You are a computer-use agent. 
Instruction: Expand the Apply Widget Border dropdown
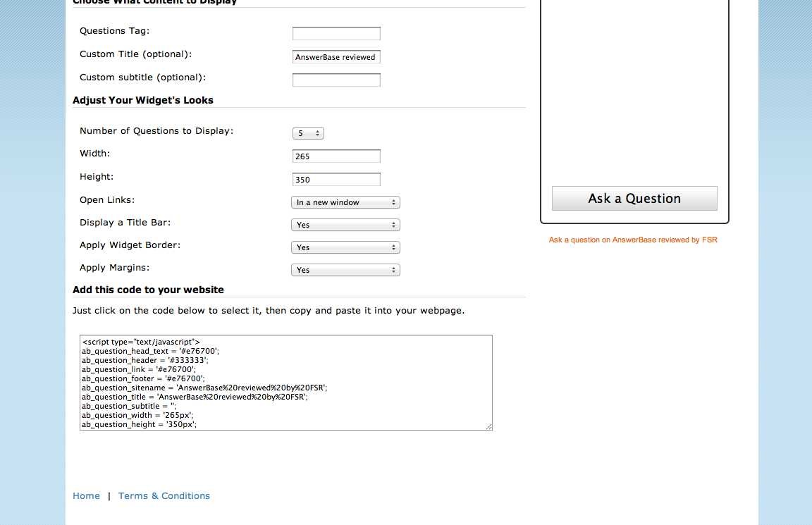pyautogui.click(x=345, y=247)
